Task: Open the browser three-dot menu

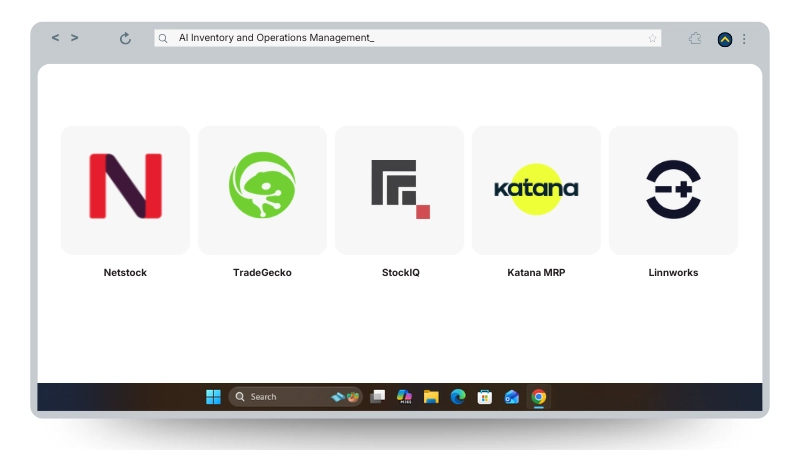Action: [x=744, y=39]
